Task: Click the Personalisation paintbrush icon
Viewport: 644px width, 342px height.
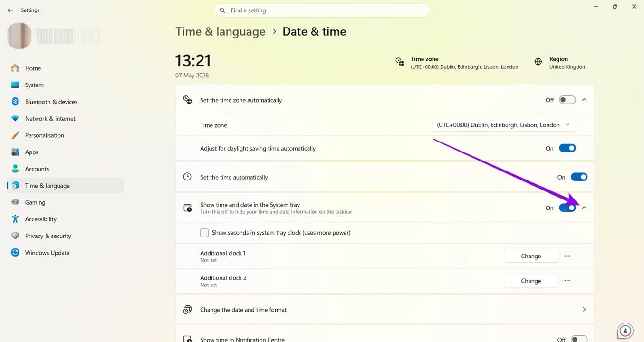Action: click(15, 135)
